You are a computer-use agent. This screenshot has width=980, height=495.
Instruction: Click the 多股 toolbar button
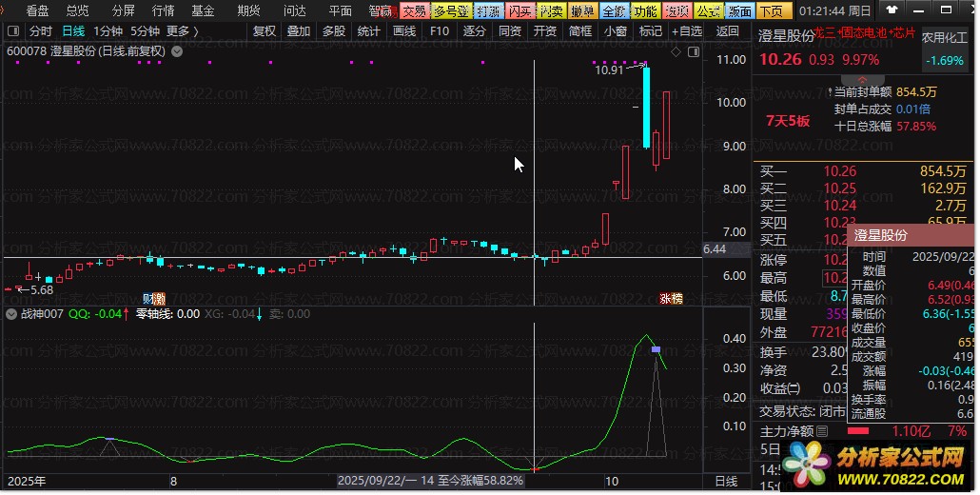(334, 31)
